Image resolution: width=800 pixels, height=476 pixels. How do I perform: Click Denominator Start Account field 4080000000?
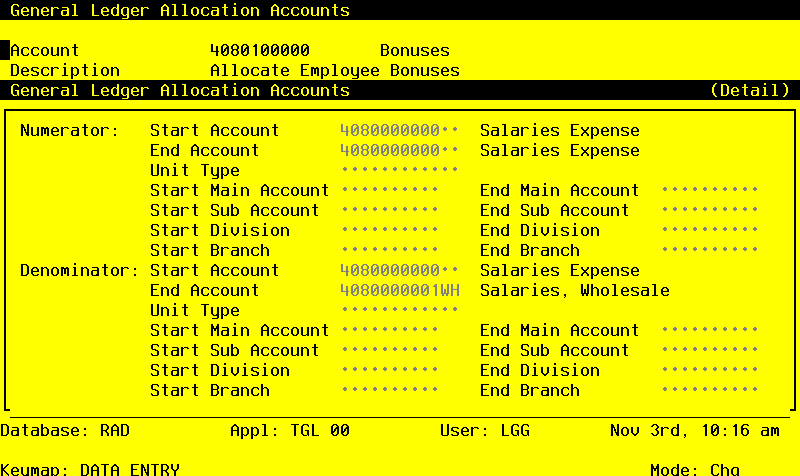coord(399,270)
